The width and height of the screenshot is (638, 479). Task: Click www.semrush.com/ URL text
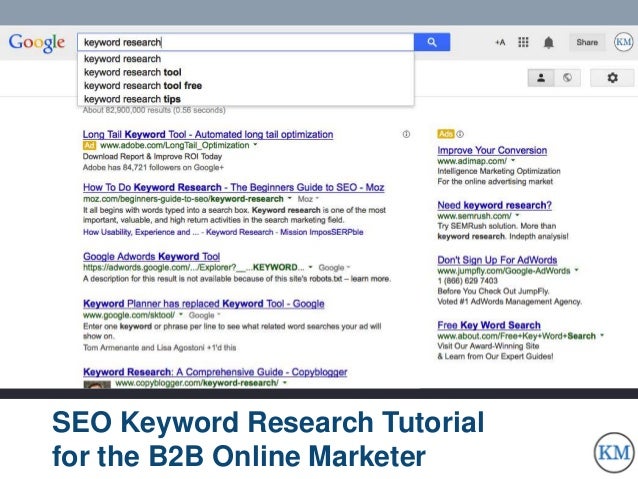[x=474, y=216]
